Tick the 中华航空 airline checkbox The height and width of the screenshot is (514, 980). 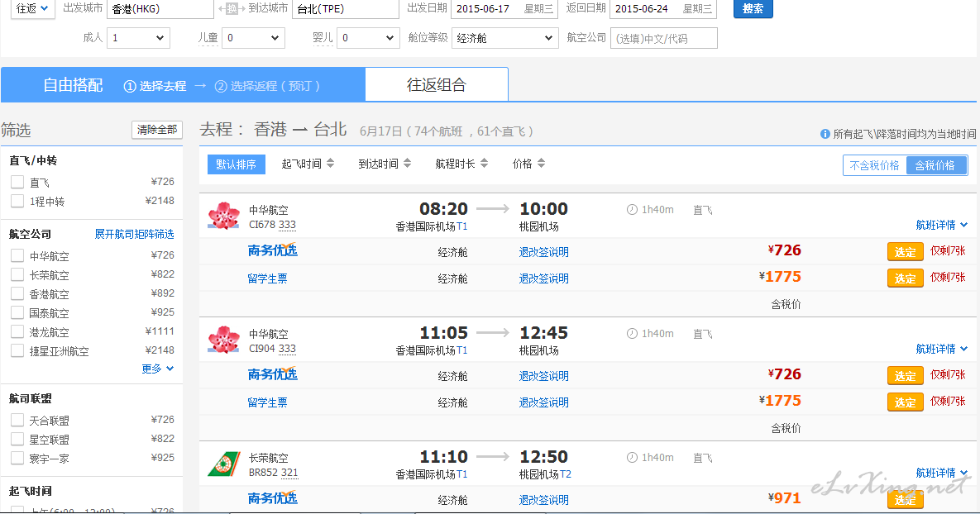pos(17,255)
